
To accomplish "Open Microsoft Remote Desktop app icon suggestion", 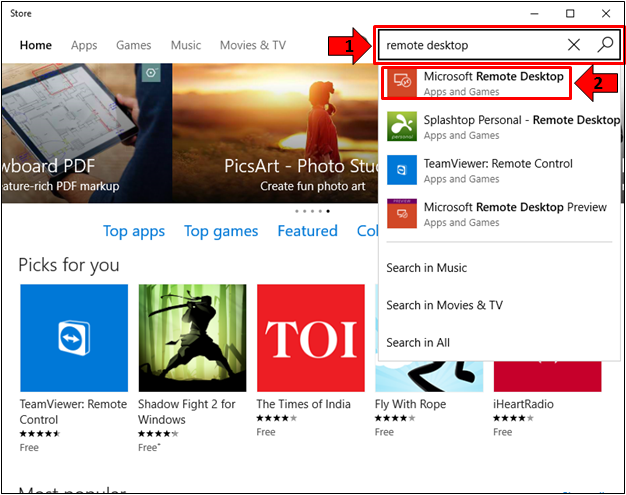I will [402, 82].
